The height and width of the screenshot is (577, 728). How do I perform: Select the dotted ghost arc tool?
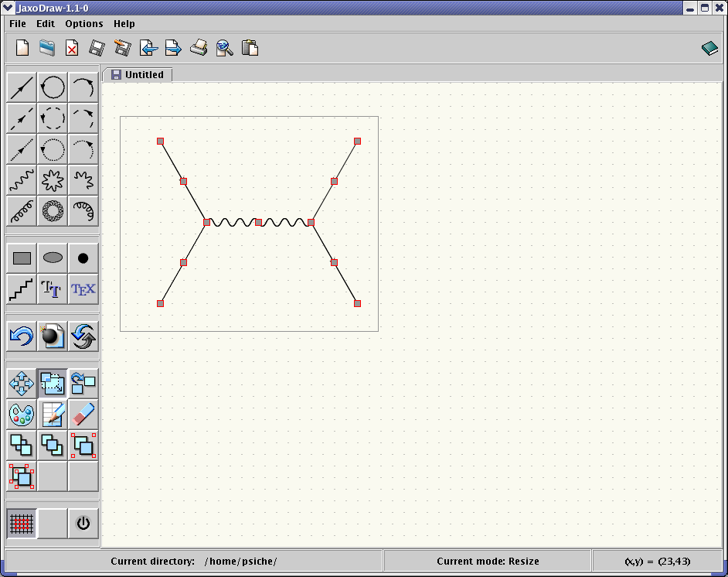point(83,149)
